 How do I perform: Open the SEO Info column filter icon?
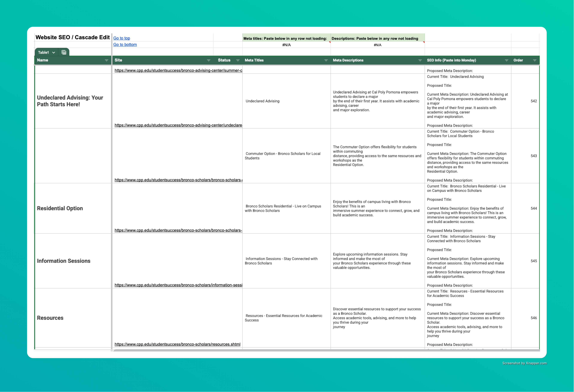[506, 60]
